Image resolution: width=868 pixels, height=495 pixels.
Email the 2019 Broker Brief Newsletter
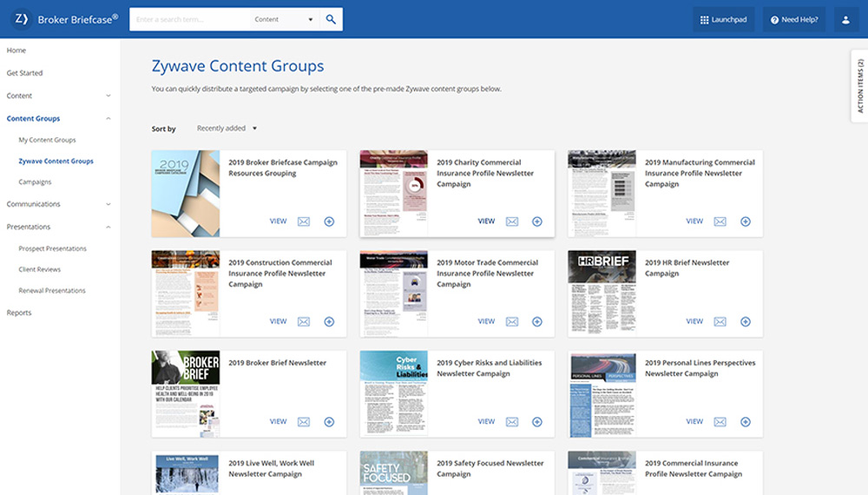tap(304, 422)
